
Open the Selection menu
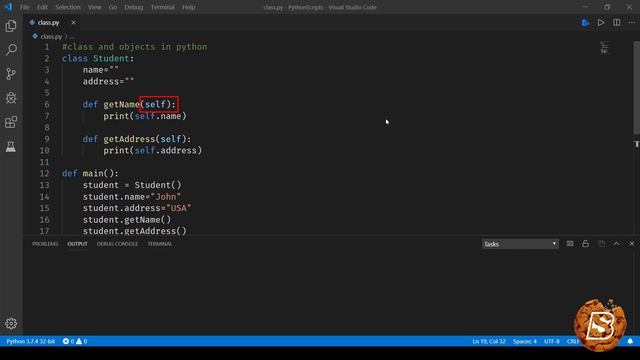pyautogui.click(x=68, y=7)
